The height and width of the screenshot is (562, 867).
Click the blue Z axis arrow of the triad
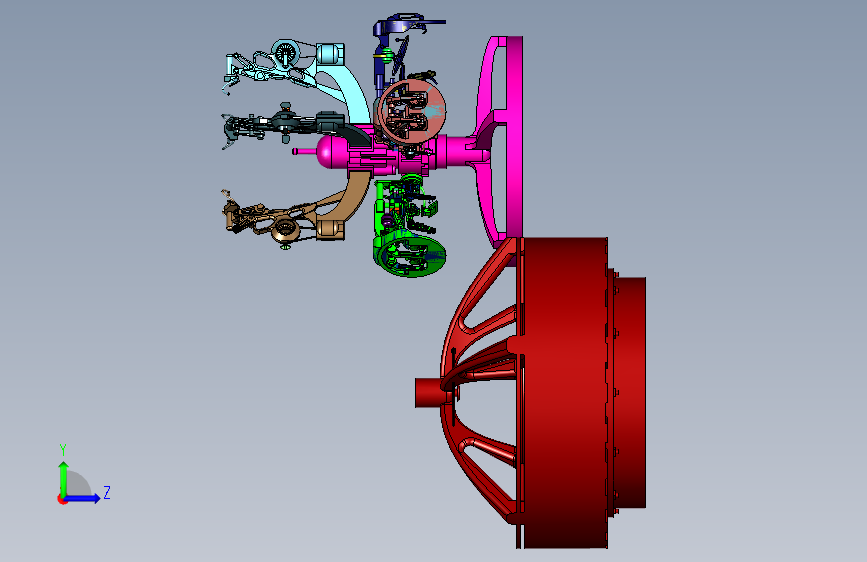pos(83,498)
